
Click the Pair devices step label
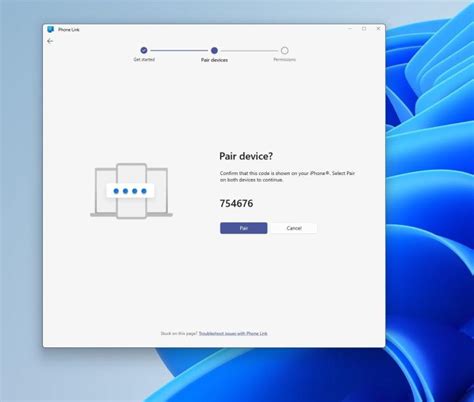(x=214, y=60)
